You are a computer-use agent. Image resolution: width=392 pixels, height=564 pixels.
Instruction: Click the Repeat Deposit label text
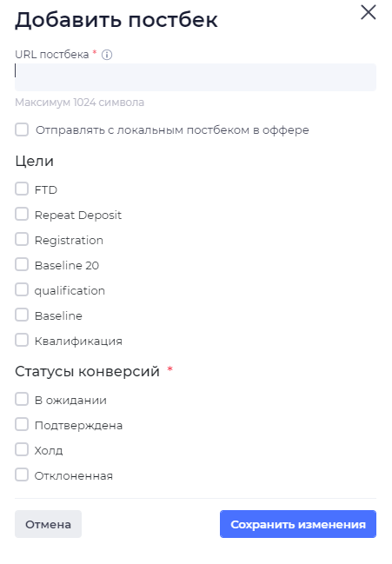[x=78, y=216]
